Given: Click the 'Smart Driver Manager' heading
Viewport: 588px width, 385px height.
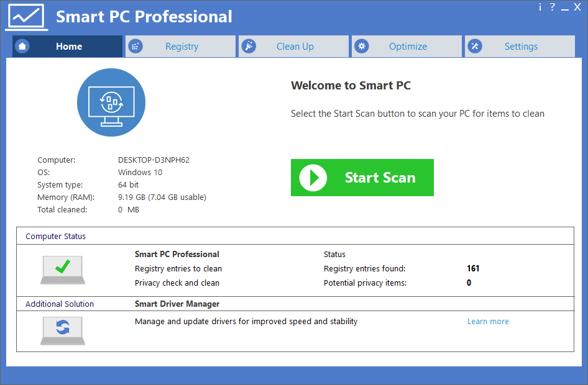Looking at the screenshot, I should pos(177,304).
